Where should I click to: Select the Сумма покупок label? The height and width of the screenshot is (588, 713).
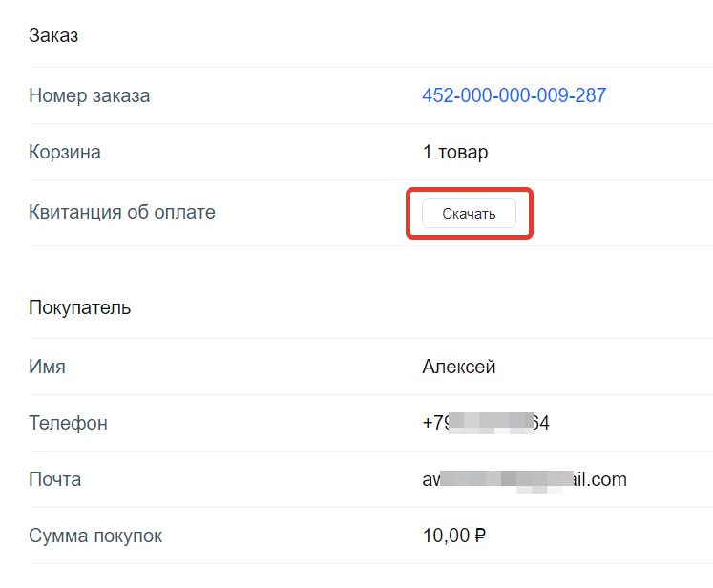click(x=95, y=535)
